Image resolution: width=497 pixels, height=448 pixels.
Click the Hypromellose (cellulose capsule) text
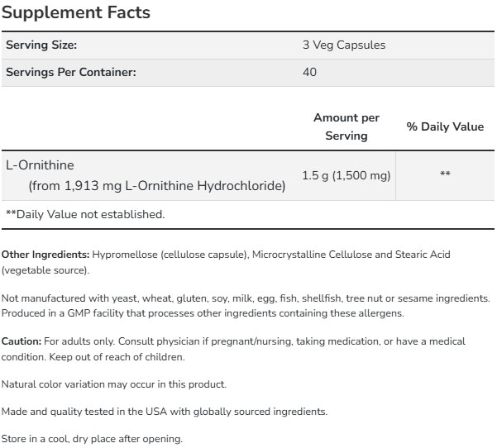click(170, 254)
